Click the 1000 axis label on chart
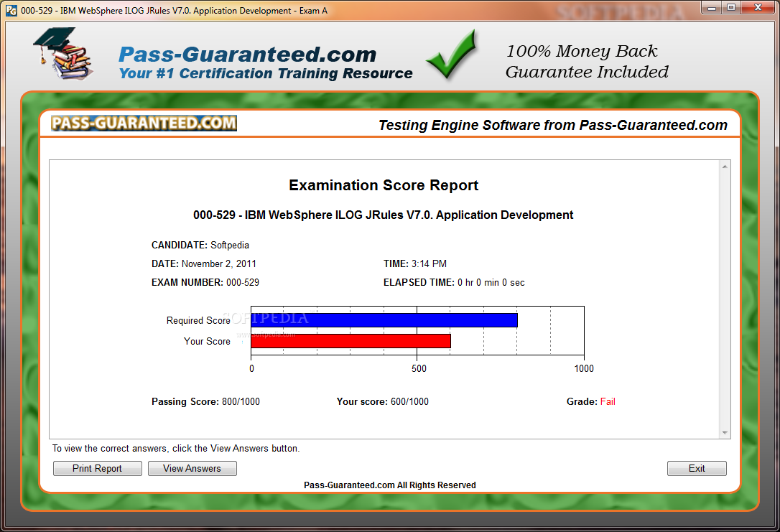 pyautogui.click(x=584, y=368)
